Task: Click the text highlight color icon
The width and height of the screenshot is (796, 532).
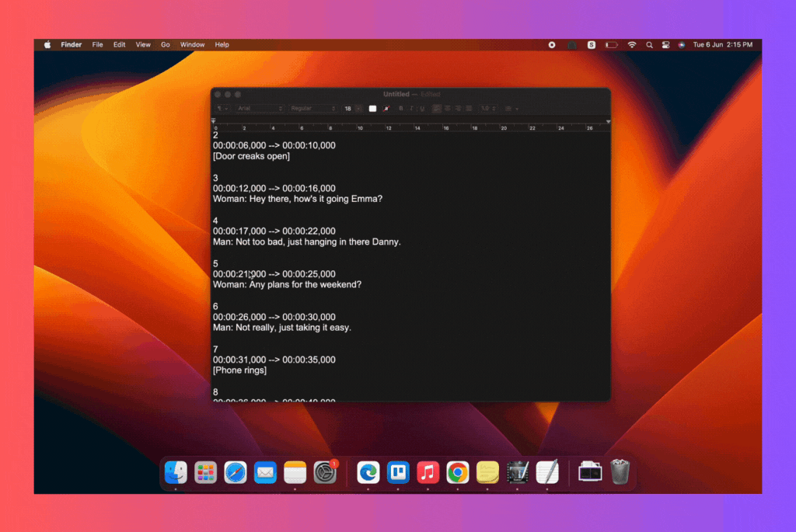Action: click(x=386, y=109)
